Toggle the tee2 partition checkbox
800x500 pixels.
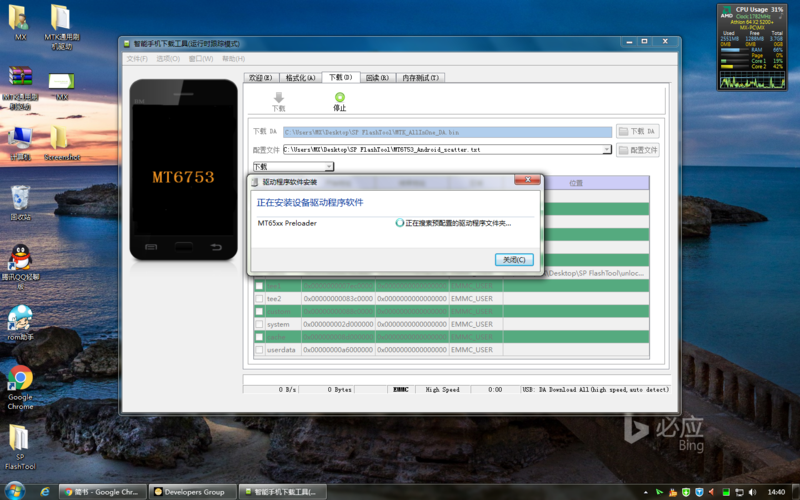(x=259, y=298)
